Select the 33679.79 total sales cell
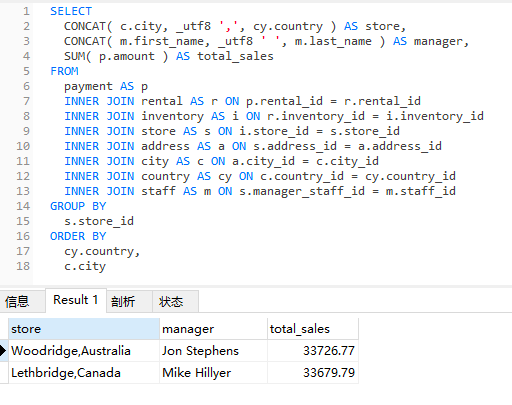Screen dimensions: 512x405 313,373
